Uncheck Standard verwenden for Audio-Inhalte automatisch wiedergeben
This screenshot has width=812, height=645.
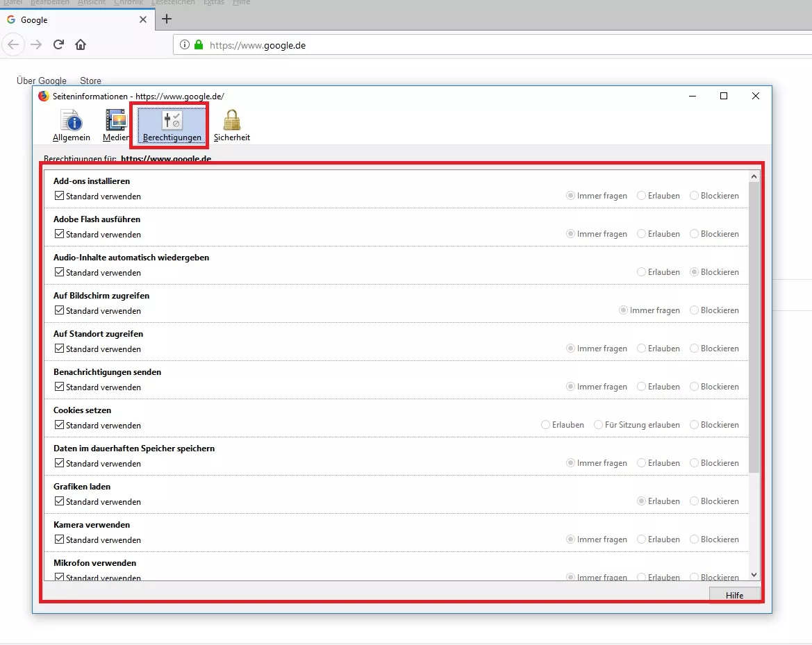tap(60, 272)
